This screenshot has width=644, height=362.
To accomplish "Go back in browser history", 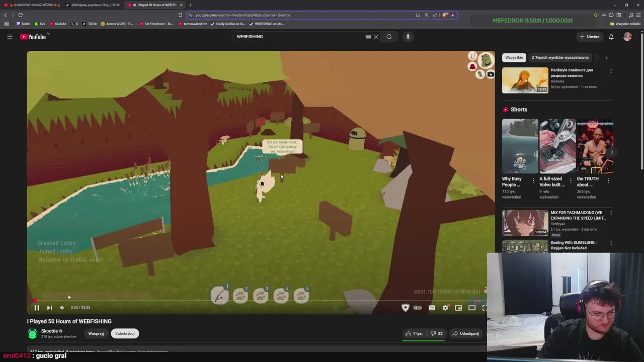I will [x=6, y=15].
